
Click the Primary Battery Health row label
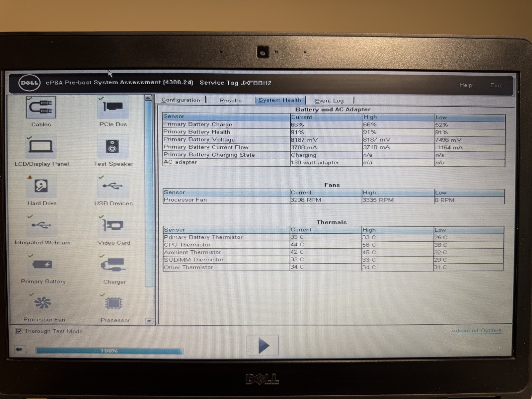pyautogui.click(x=197, y=132)
